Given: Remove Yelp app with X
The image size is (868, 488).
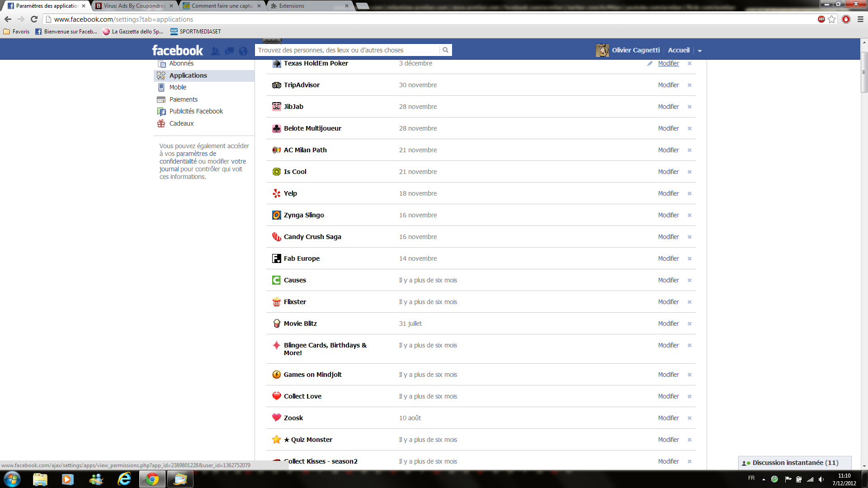Looking at the screenshot, I should pos(689,193).
